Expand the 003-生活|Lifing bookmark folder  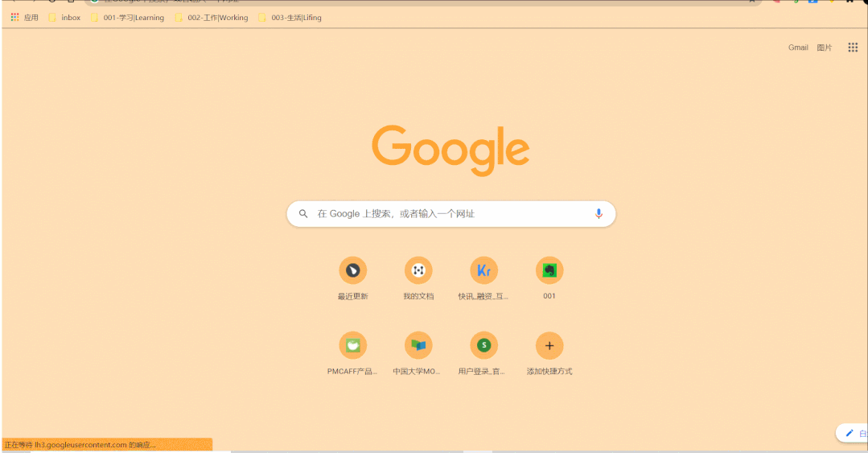[290, 18]
